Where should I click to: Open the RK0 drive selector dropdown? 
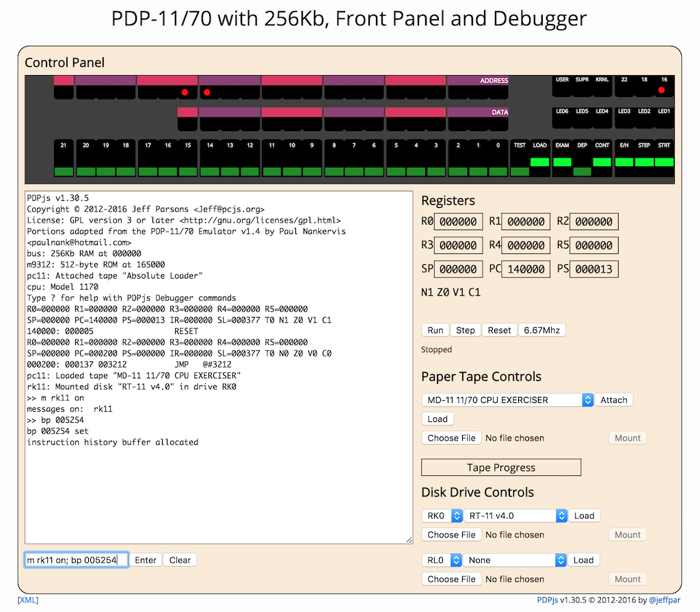tap(442, 516)
